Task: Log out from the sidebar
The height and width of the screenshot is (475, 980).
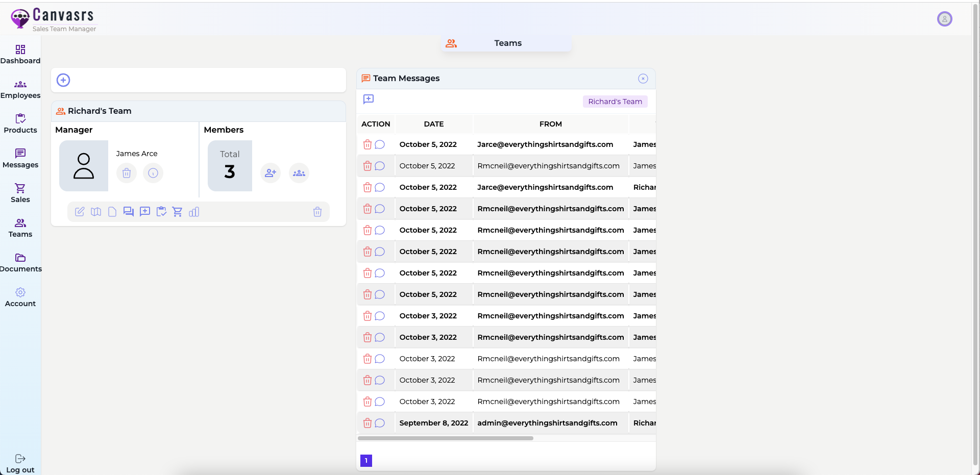Action: click(20, 464)
